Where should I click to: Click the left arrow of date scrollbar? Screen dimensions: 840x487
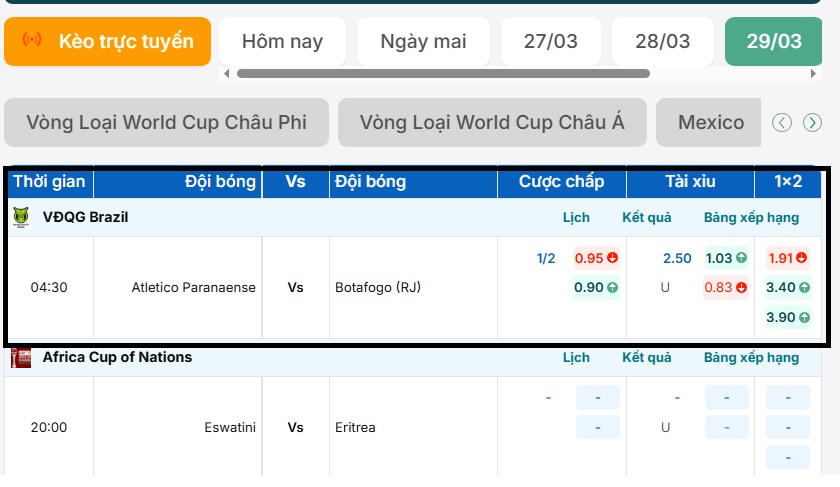(227, 73)
